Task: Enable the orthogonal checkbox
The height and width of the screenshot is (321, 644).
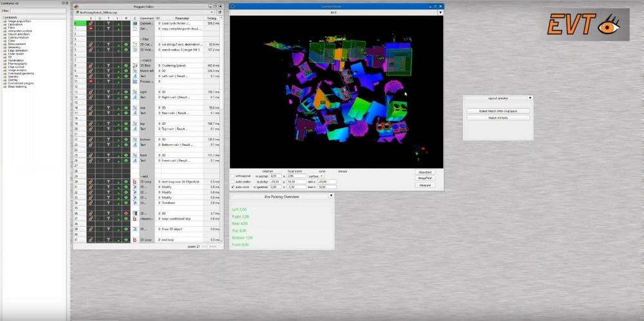Action: (232, 175)
